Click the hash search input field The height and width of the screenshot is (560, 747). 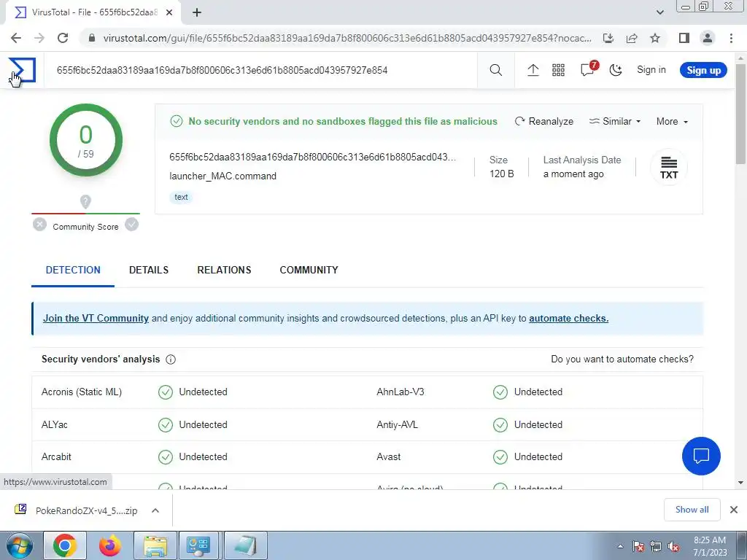point(260,70)
